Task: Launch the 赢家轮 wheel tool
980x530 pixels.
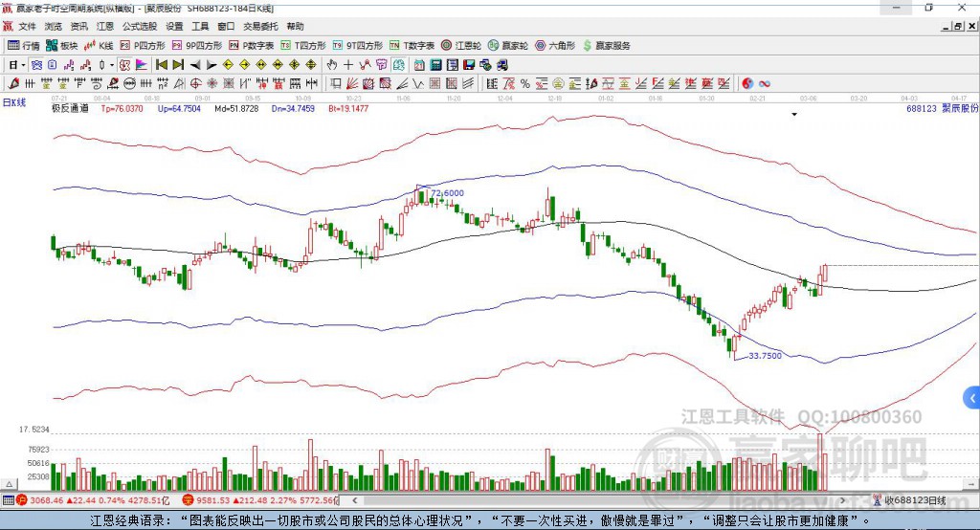Action: point(508,45)
